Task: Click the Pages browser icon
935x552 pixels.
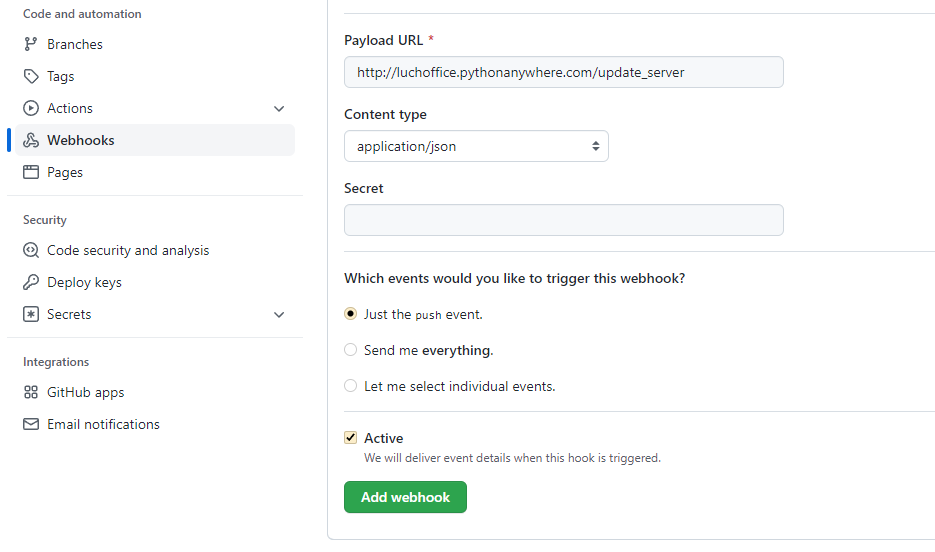Action: [x=30, y=172]
